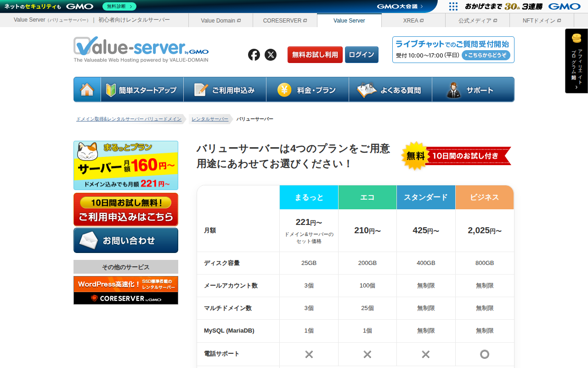Open the Facebook icon link
The width and height of the screenshot is (588, 368).
coord(254,55)
